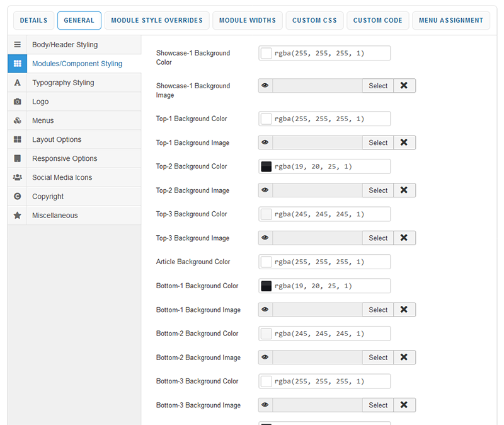Click the Layout Options grid icon
This screenshot has width=504, height=425.
17,139
